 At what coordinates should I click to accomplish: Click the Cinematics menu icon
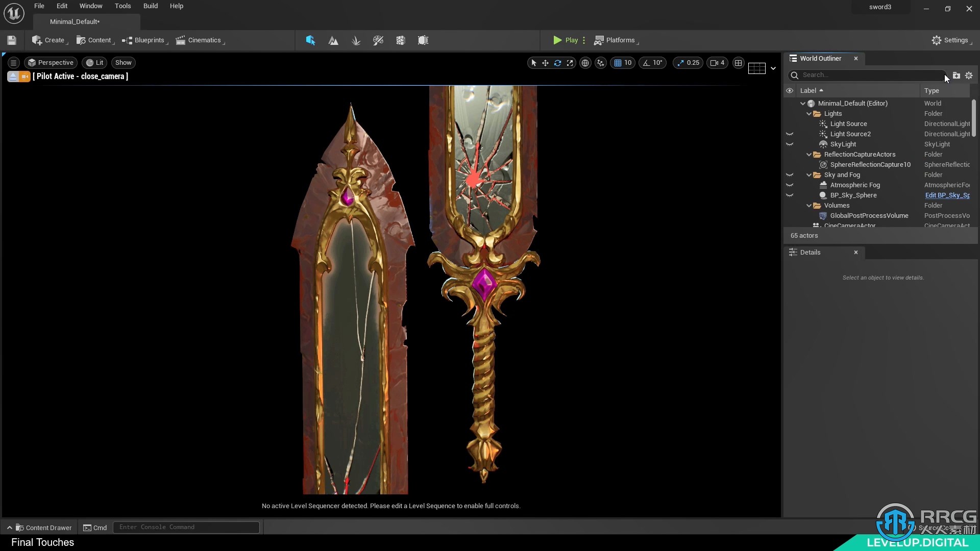(x=181, y=40)
